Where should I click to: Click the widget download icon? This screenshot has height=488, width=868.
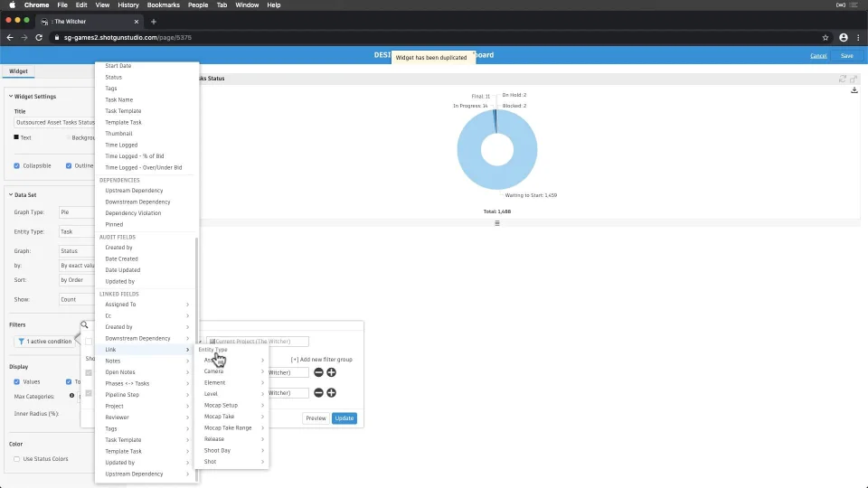click(x=854, y=89)
